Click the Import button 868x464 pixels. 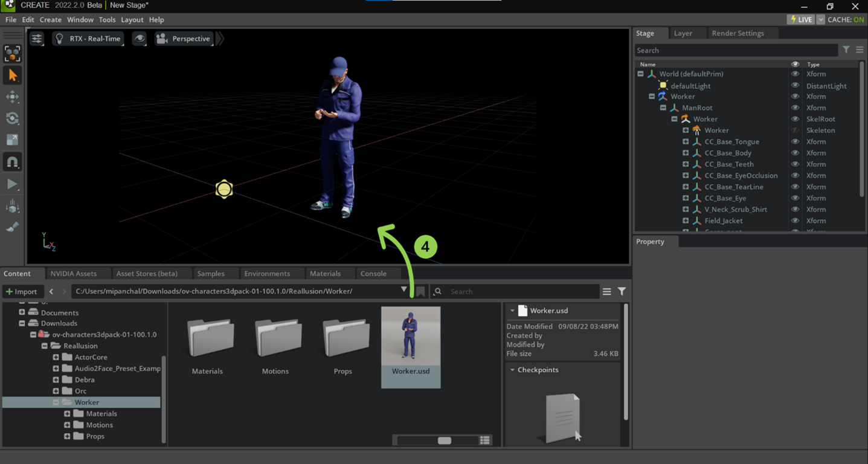point(22,291)
